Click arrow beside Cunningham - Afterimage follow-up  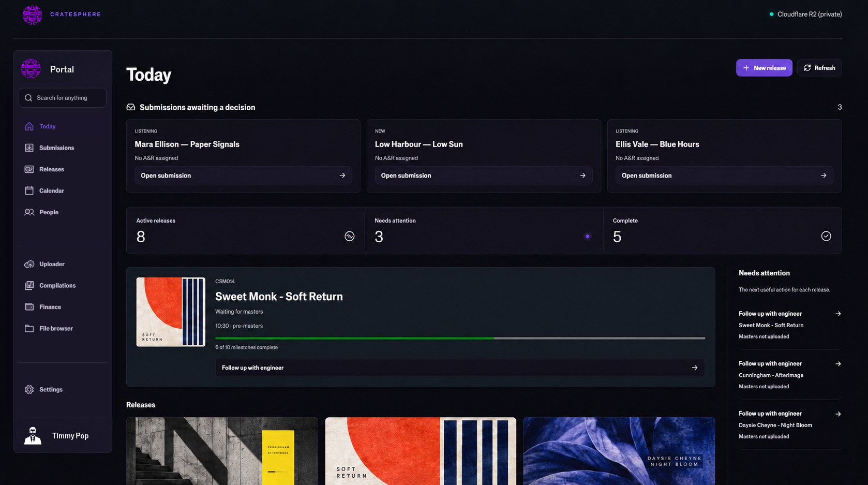(838, 364)
